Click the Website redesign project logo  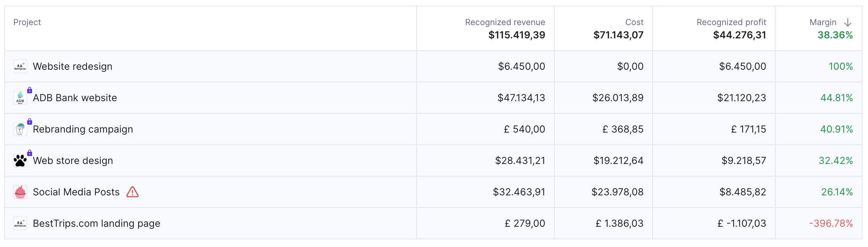(20, 66)
